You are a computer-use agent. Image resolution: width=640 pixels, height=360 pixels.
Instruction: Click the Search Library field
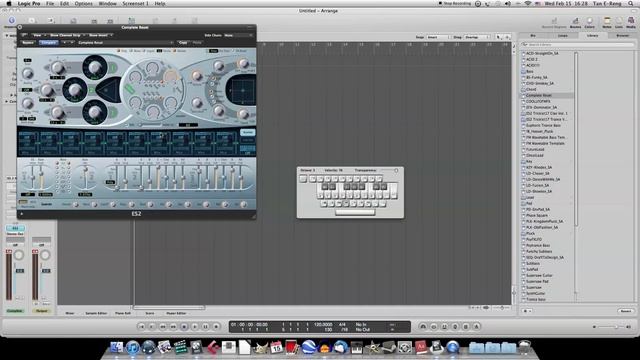[577, 44]
